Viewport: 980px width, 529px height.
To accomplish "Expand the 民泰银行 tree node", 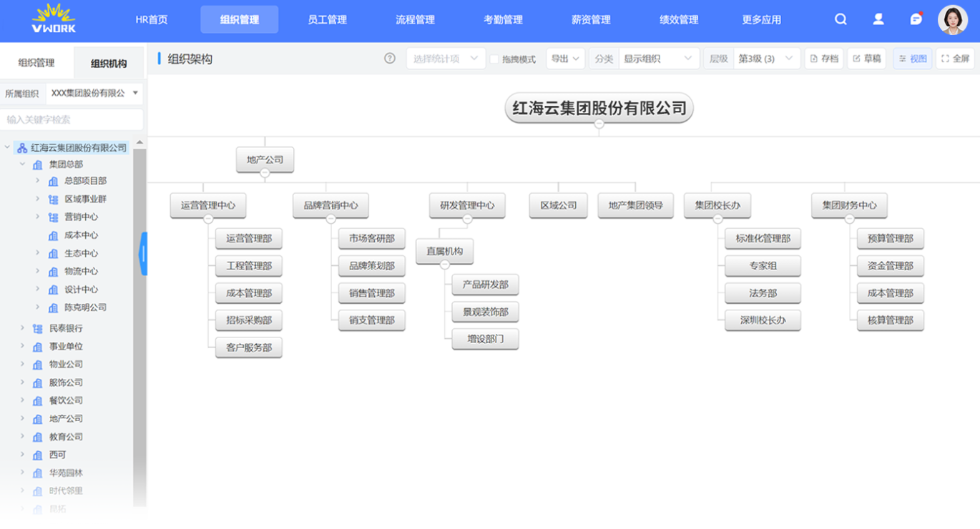I will pos(22,328).
